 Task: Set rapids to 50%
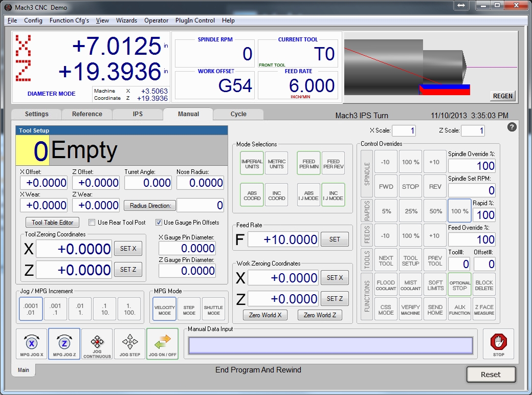pyautogui.click(x=435, y=211)
